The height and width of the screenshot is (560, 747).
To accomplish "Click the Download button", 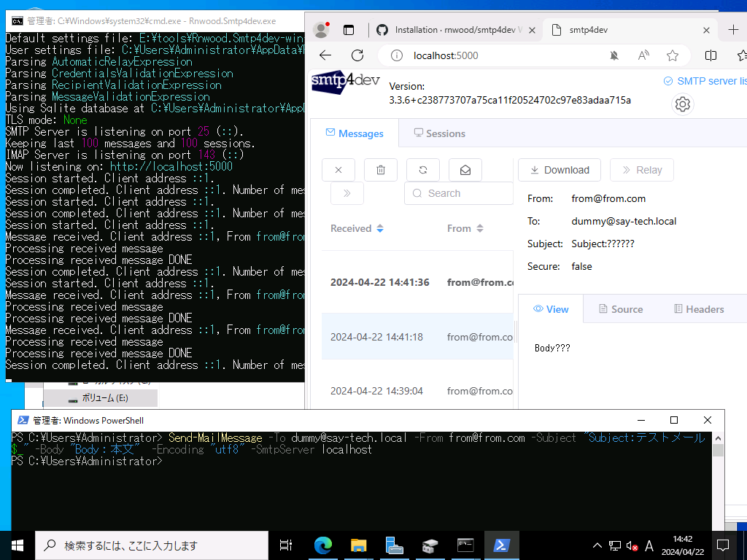I will 560,170.
